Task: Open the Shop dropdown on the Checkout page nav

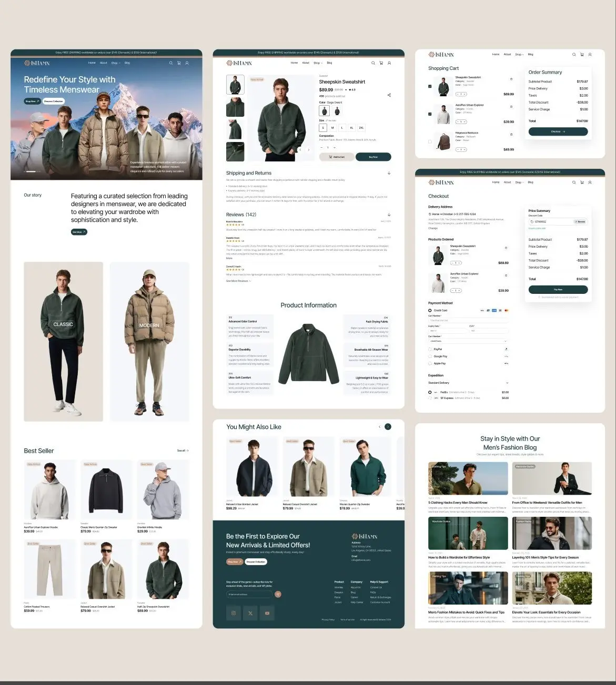Action: 519,182
